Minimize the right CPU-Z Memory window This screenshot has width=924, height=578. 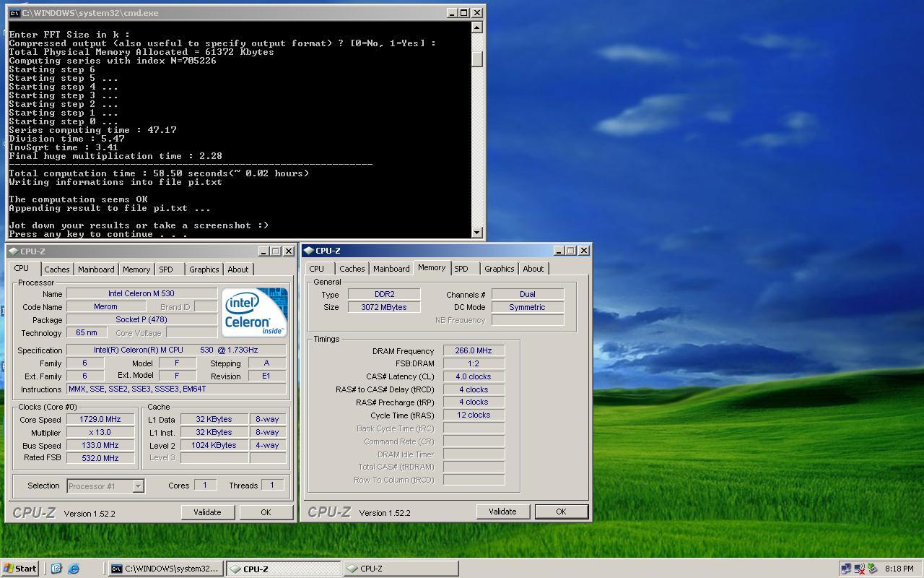click(559, 251)
